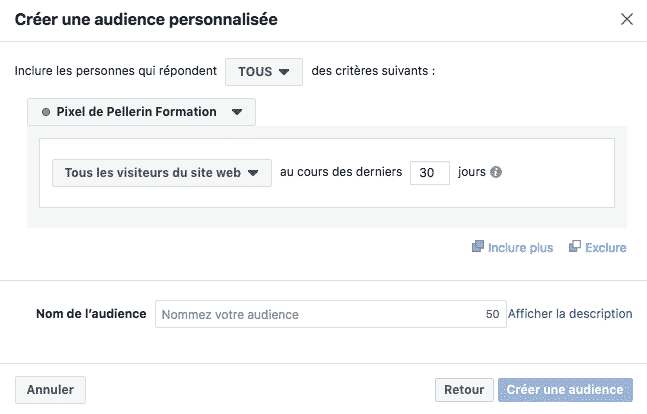Click the Exclure icon
The width and height of the screenshot is (647, 414).
pyautogui.click(x=575, y=247)
